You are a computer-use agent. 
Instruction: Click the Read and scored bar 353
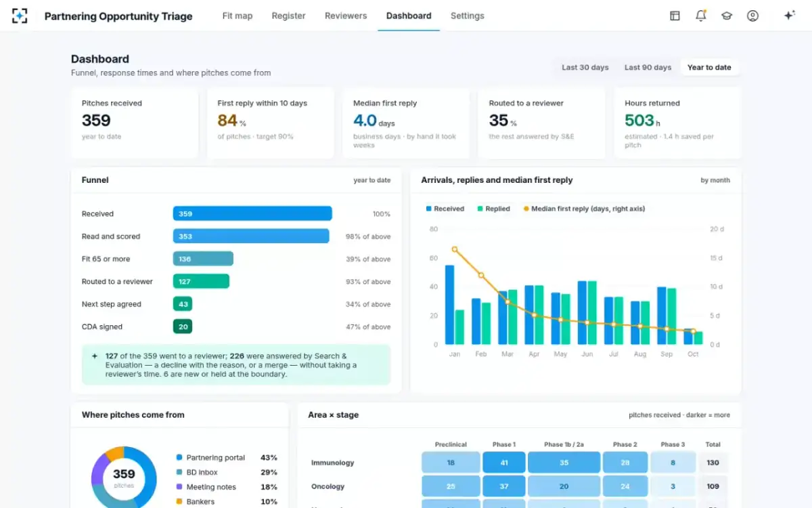point(251,236)
